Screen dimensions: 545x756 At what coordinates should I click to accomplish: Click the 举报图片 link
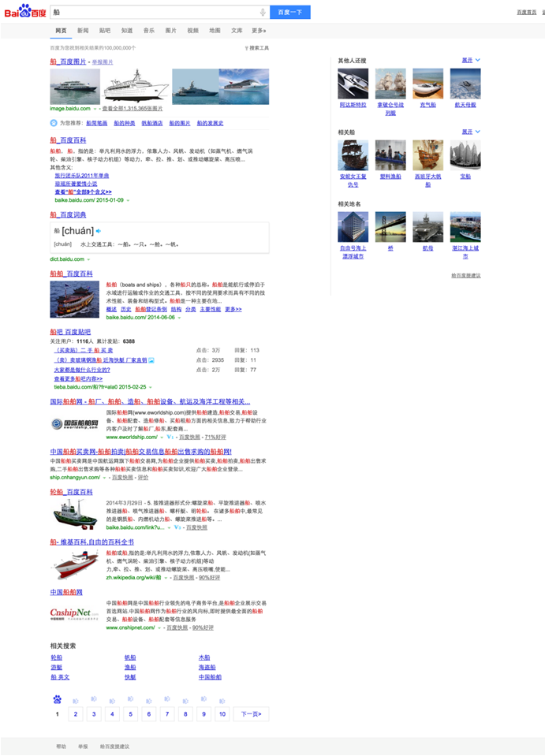pyautogui.click(x=103, y=61)
